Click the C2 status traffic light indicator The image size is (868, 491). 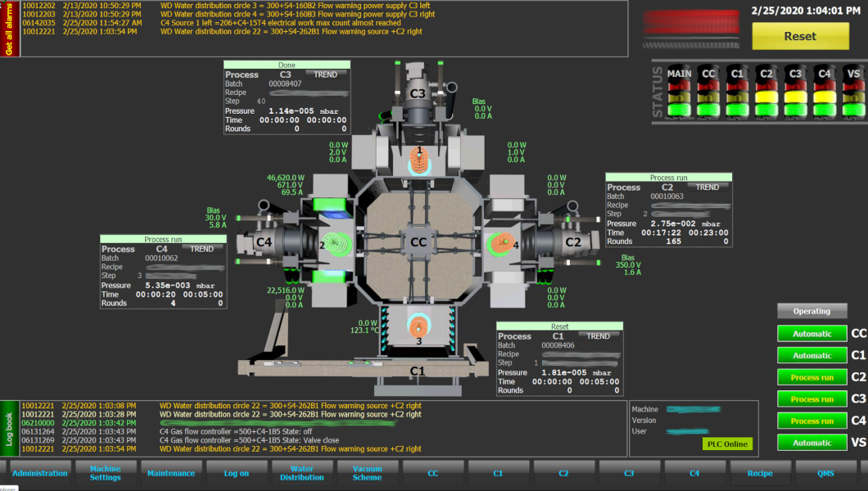click(x=766, y=92)
